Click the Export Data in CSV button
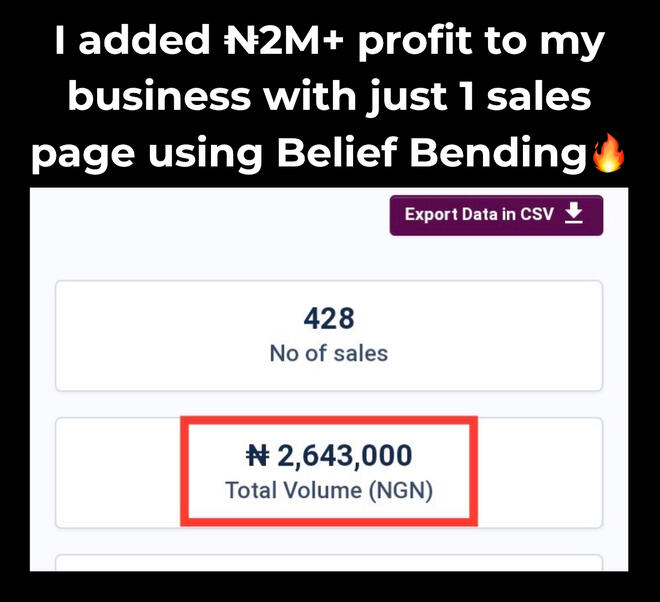Screen dimensions: 660x602 point(496,215)
